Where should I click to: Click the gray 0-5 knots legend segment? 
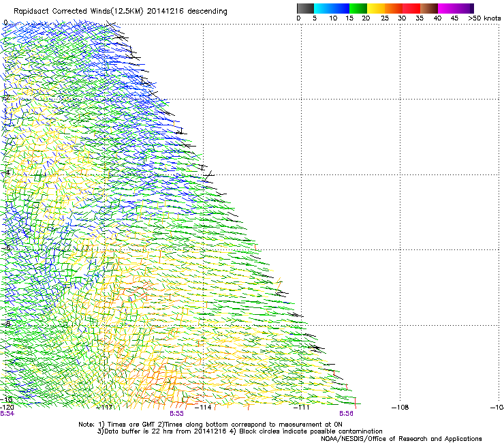point(305,8)
